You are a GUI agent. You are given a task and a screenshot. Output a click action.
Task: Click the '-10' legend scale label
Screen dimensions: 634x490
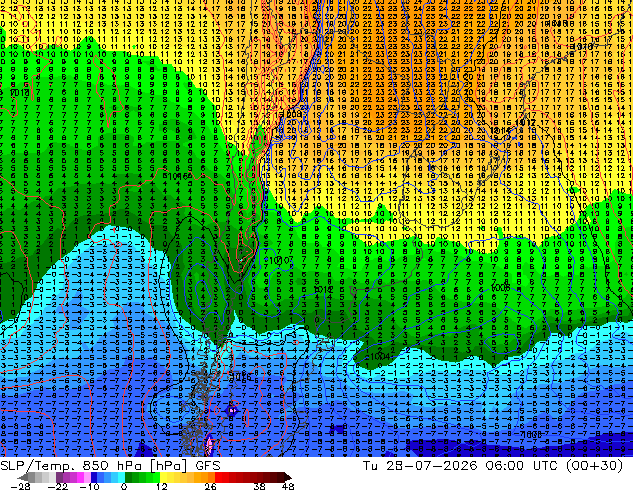[89, 486]
